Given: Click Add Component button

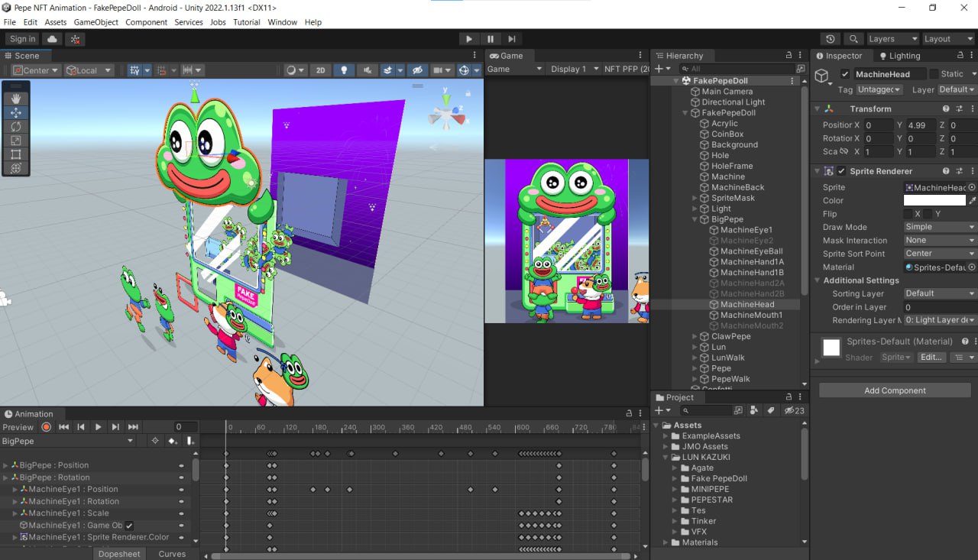Looking at the screenshot, I should pyautogui.click(x=895, y=390).
